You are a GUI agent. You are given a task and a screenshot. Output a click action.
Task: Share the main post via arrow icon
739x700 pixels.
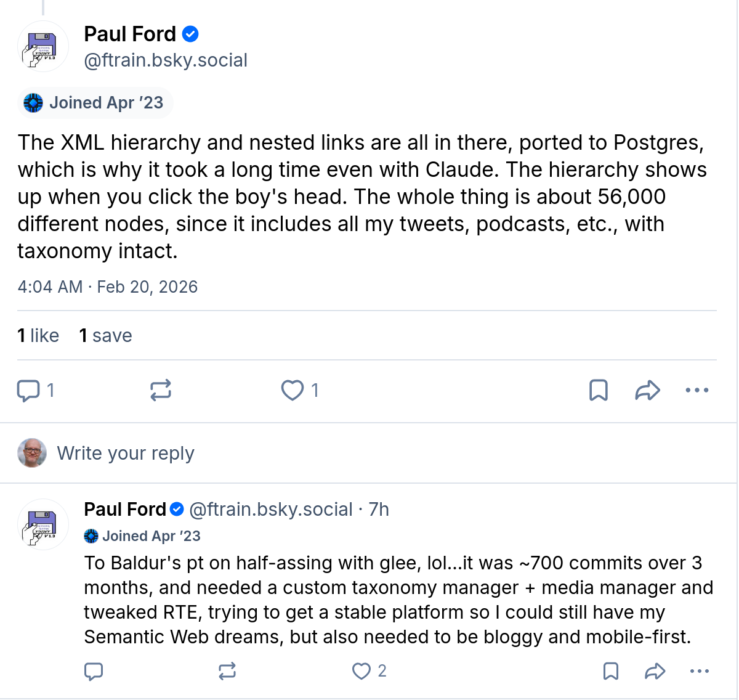point(648,391)
